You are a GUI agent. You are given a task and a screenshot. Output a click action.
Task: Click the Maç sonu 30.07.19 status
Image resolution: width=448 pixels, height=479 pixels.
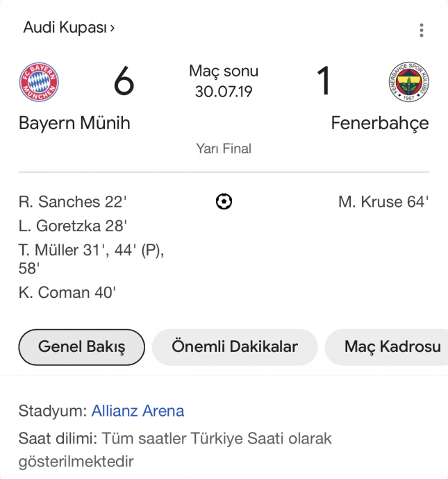(224, 81)
